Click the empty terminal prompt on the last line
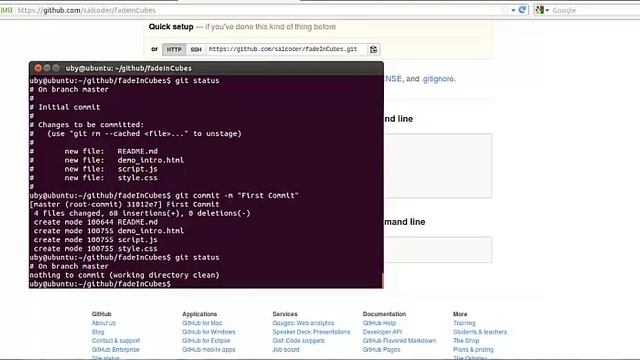Viewport: 640px width, 360px height. tap(100, 284)
